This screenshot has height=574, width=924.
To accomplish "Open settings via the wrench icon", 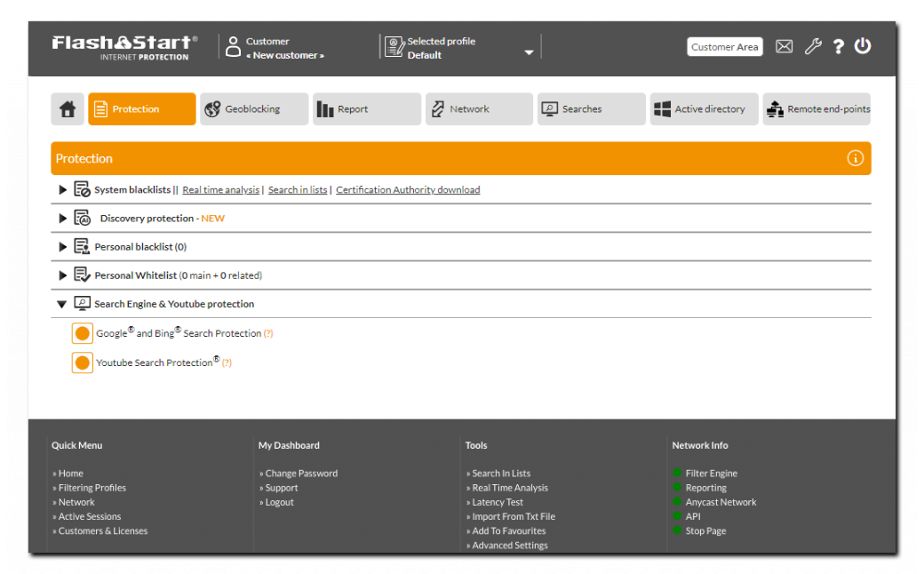I will [x=813, y=47].
